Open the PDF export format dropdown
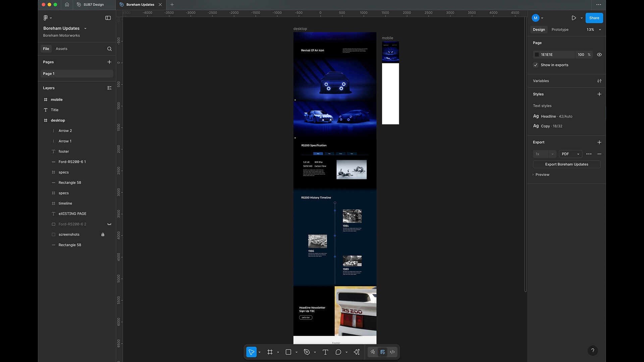 tap(570, 154)
